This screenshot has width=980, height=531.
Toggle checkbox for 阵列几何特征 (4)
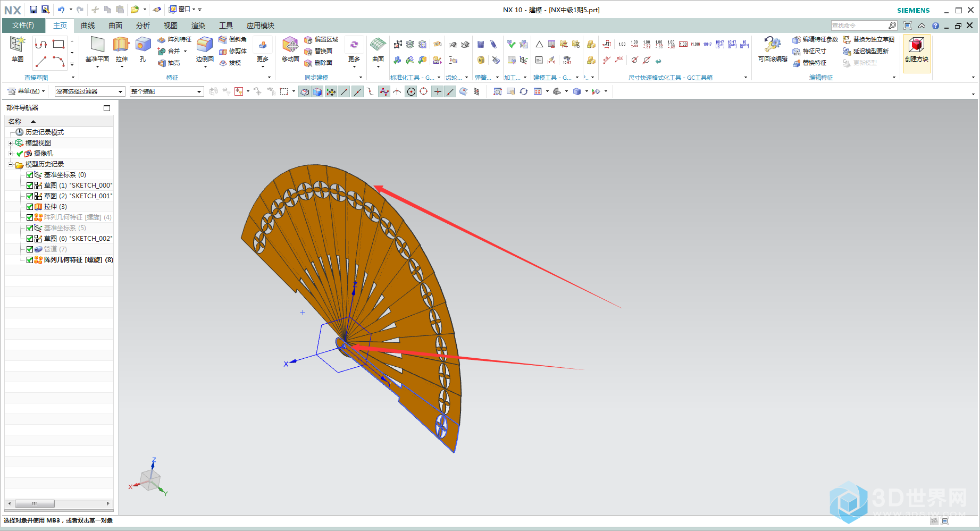click(30, 217)
